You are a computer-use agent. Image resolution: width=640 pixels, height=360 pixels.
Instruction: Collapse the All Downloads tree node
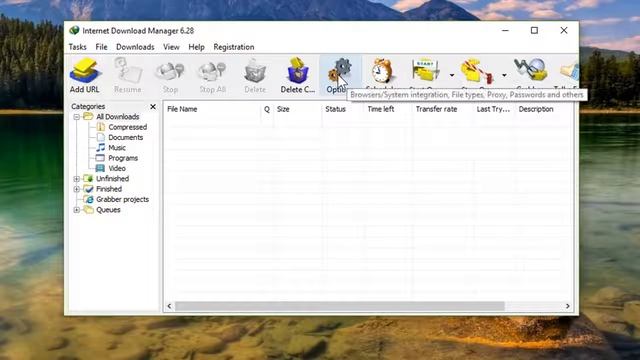76,117
